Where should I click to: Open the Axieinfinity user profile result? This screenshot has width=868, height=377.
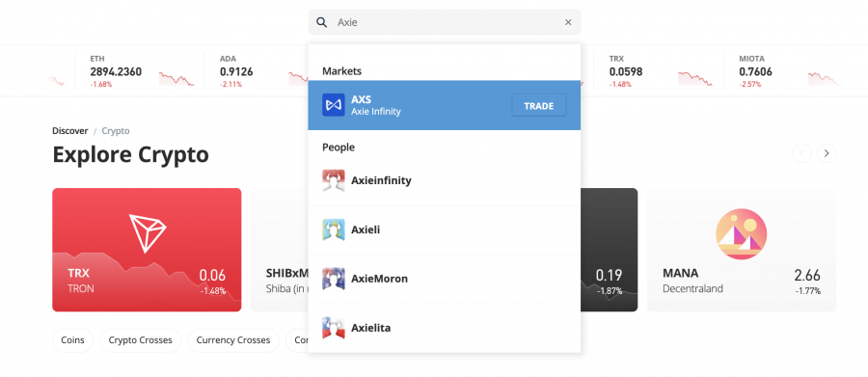pos(444,181)
